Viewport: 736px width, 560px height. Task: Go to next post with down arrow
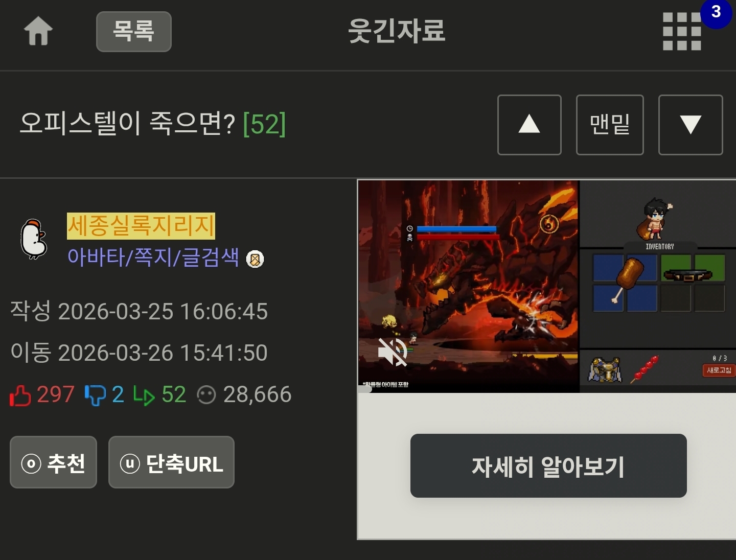691,125
